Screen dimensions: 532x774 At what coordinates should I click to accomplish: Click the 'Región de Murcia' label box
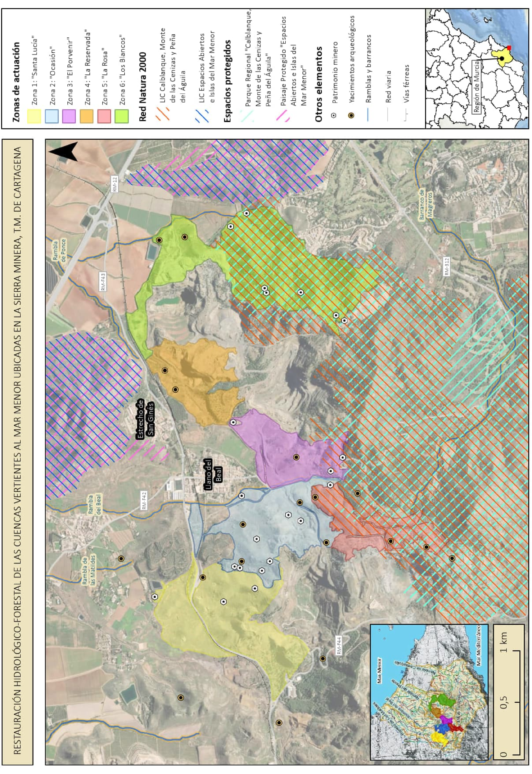477,87
